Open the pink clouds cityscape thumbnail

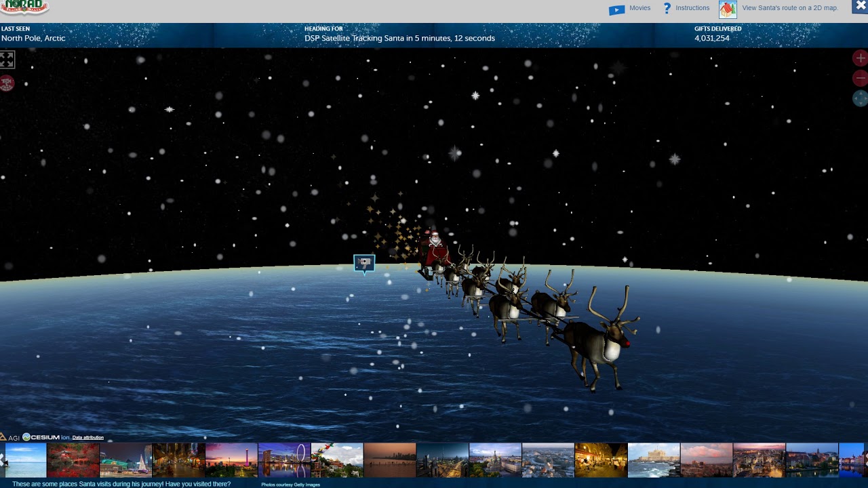(x=707, y=460)
